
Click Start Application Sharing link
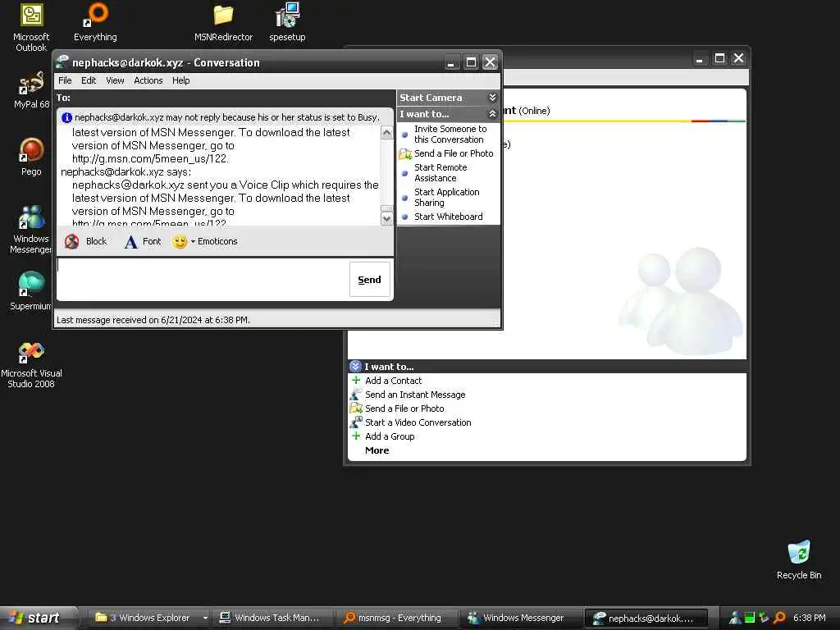click(x=447, y=197)
